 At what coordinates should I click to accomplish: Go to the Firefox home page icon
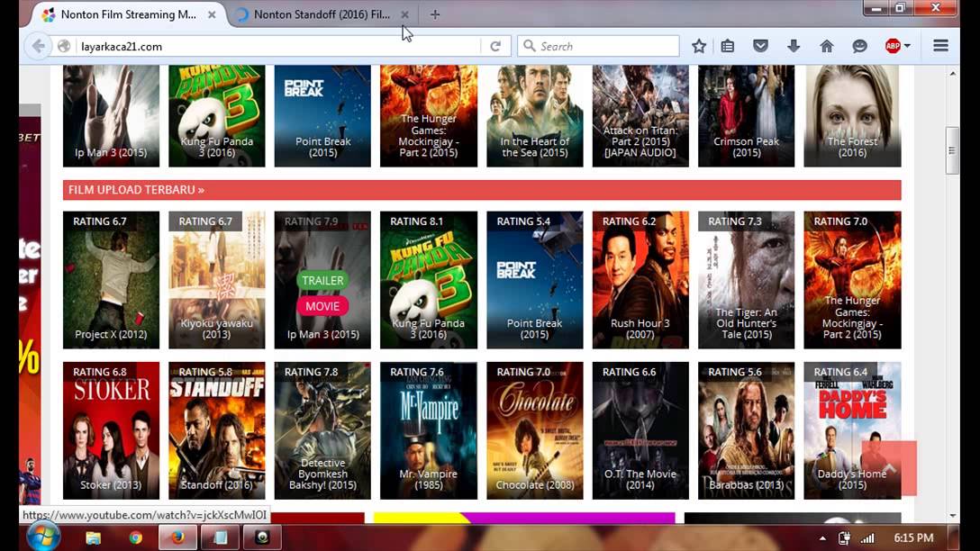pyautogui.click(x=827, y=46)
